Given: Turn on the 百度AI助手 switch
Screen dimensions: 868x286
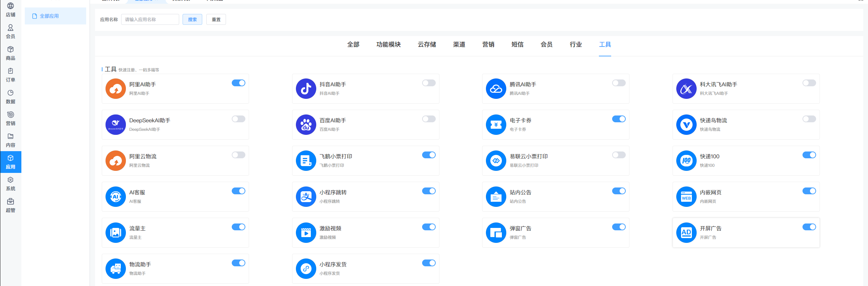Looking at the screenshot, I should (x=429, y=119).
